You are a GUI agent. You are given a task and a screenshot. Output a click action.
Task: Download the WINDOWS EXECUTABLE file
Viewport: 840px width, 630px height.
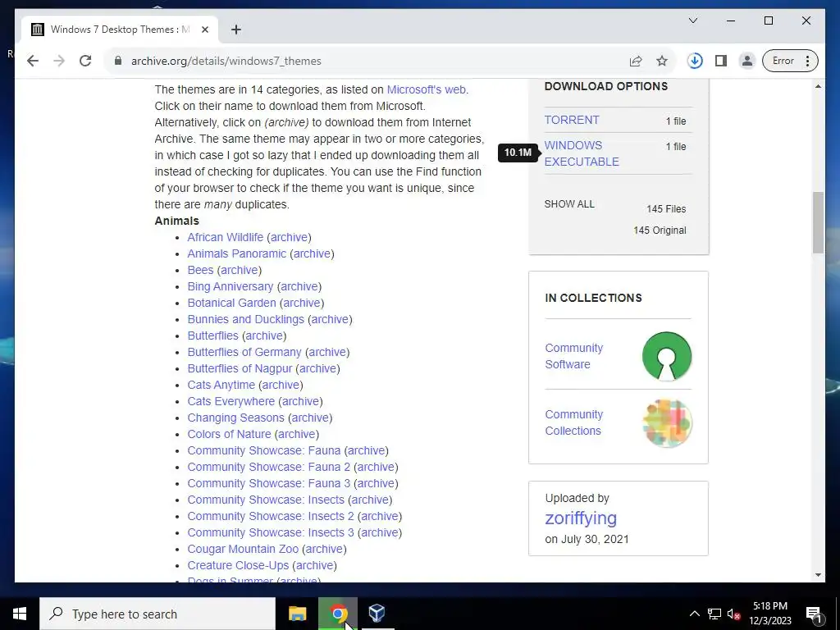[582, 153]
